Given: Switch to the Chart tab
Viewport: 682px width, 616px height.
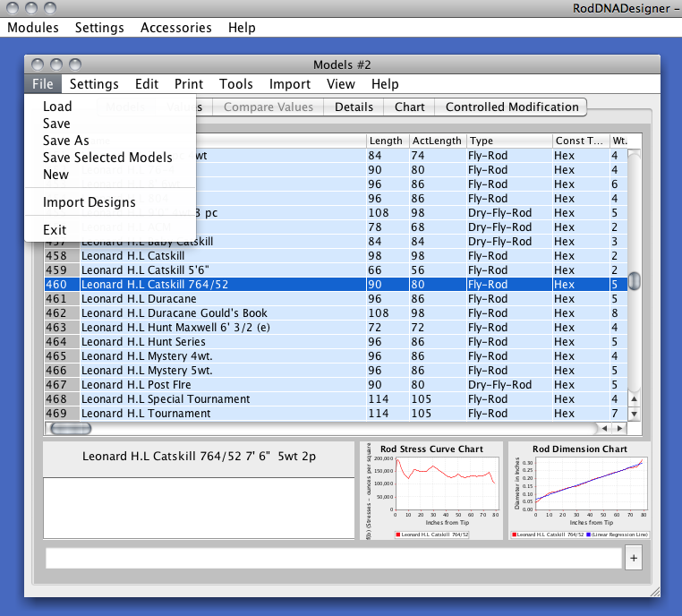Looking at the screenshot, I should point(409,107).
